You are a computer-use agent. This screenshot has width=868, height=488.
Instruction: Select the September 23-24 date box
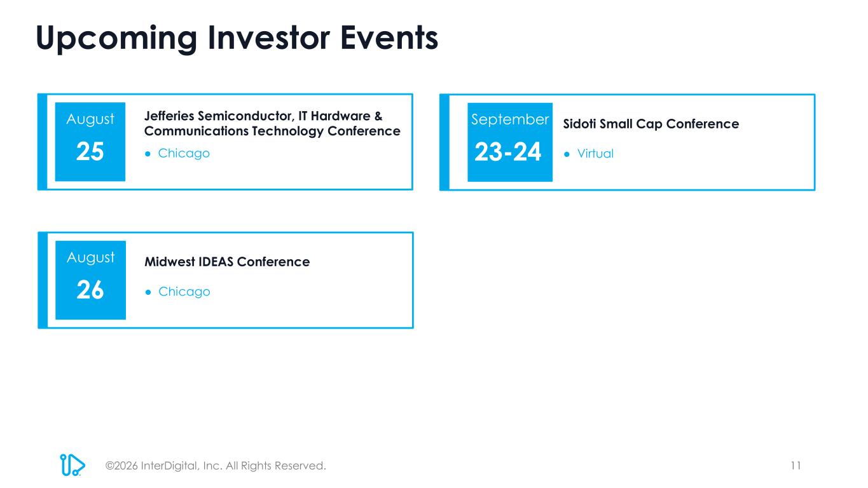point(510,142)
